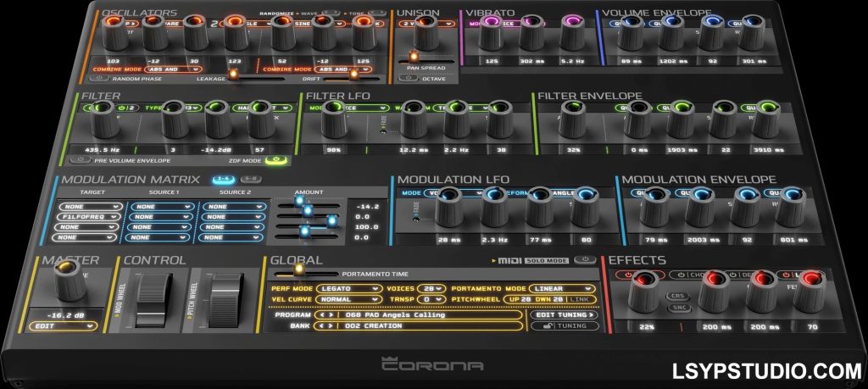Click Volume Envelope knob reading 1202 ms

point(671,32)
